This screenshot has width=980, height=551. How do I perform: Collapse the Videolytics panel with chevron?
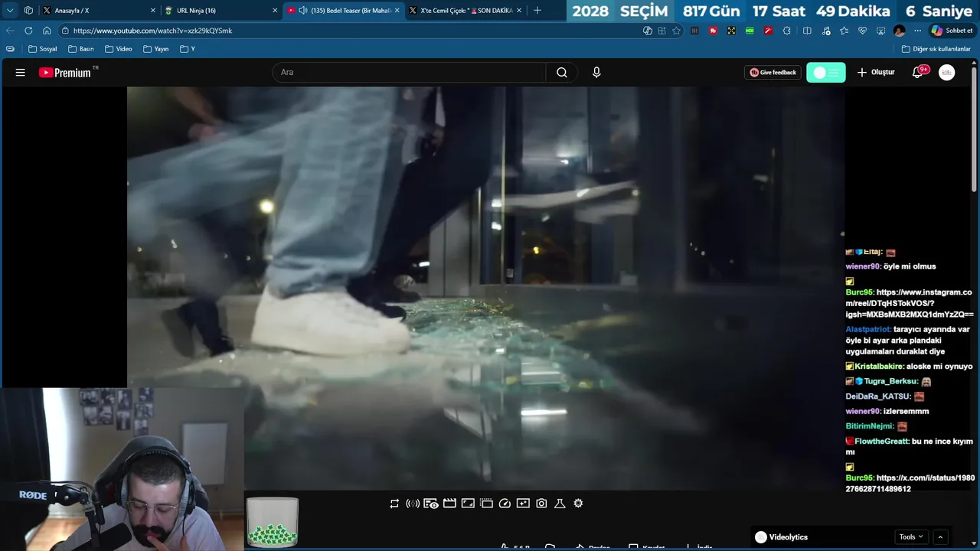coord(940,537)
